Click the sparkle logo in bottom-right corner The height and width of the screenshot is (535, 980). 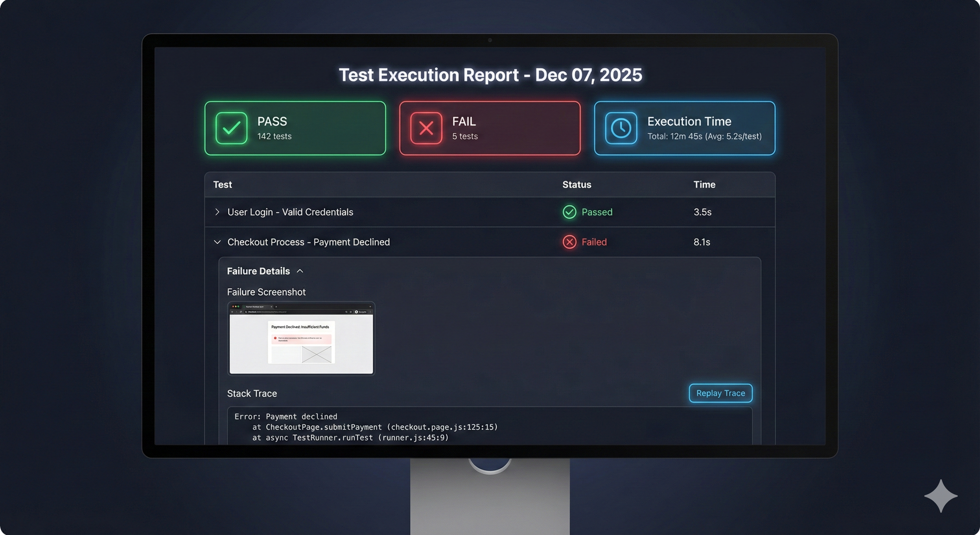pyautogui.click(x=940, y=496)
